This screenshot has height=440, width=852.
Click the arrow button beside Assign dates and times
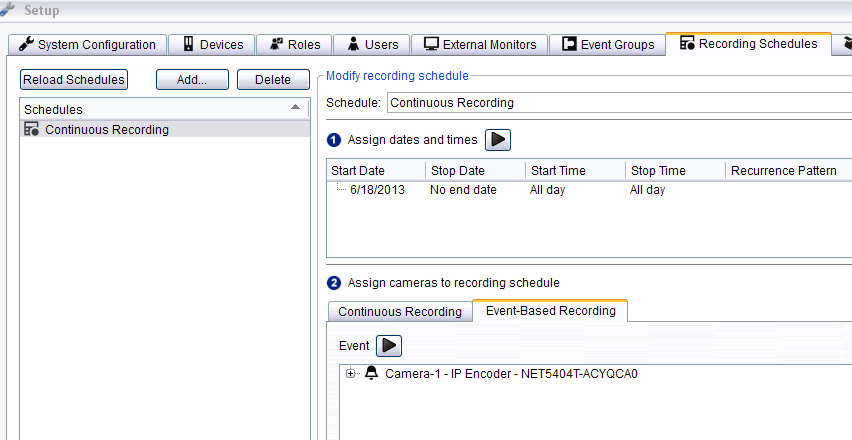coord(498,140)
